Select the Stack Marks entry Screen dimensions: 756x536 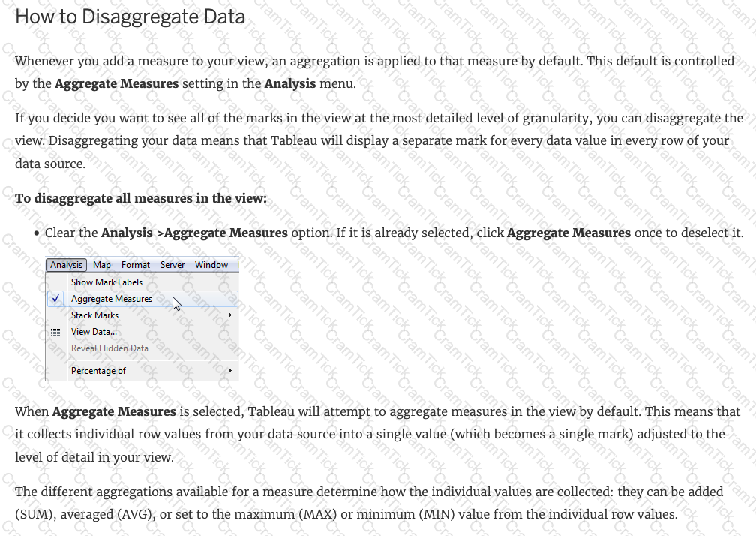pos(94,315)
